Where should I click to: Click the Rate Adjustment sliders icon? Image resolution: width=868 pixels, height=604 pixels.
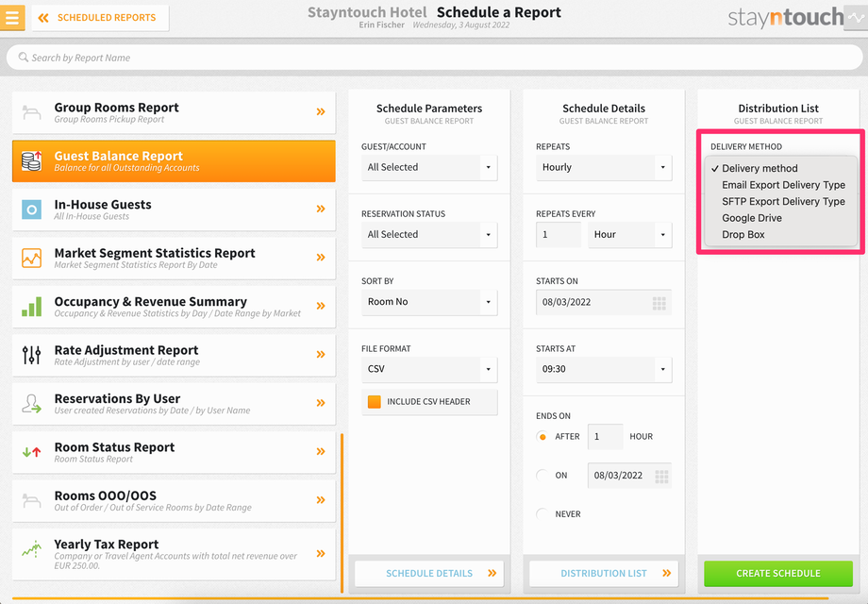pos(31,355)
